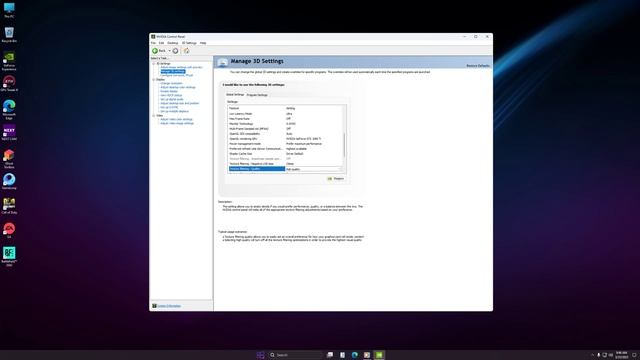Open Set up multiple displays
The width and height of the screenshot is (640, 360).
pyautogui.click(x=174, y=111)
